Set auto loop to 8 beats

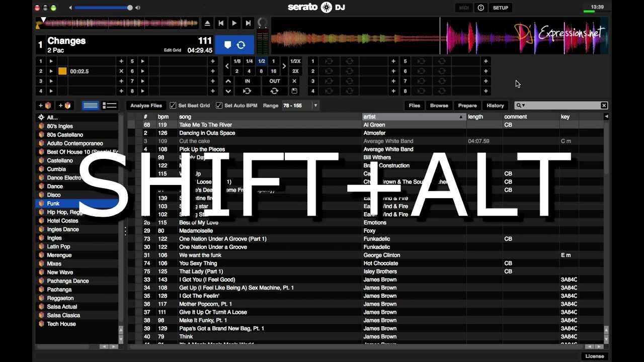[261, 71]
